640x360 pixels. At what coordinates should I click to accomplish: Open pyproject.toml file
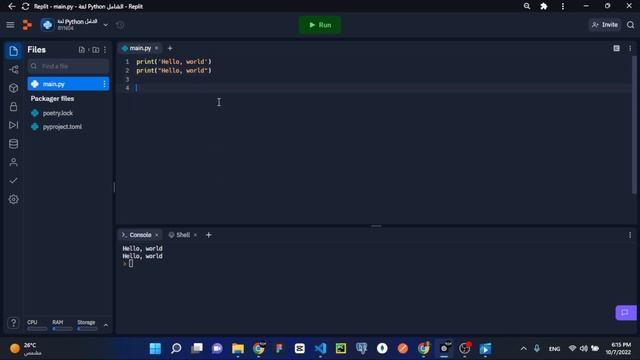tap(62, 127)
